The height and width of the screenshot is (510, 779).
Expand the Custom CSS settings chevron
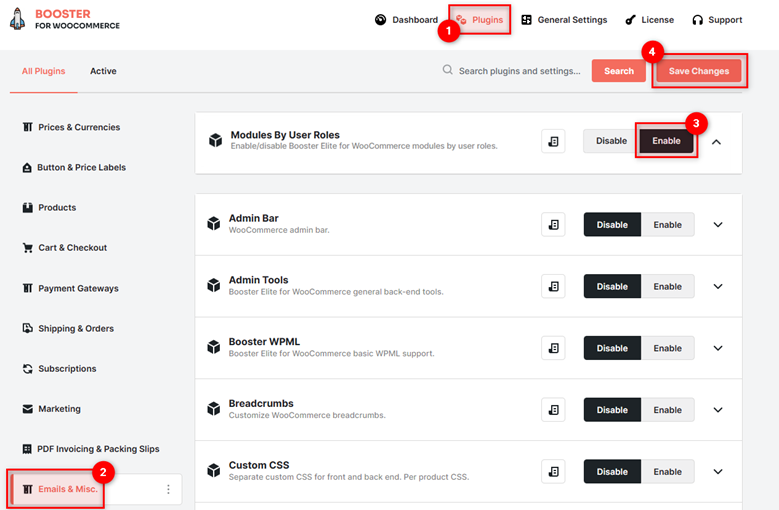point(718,471)
